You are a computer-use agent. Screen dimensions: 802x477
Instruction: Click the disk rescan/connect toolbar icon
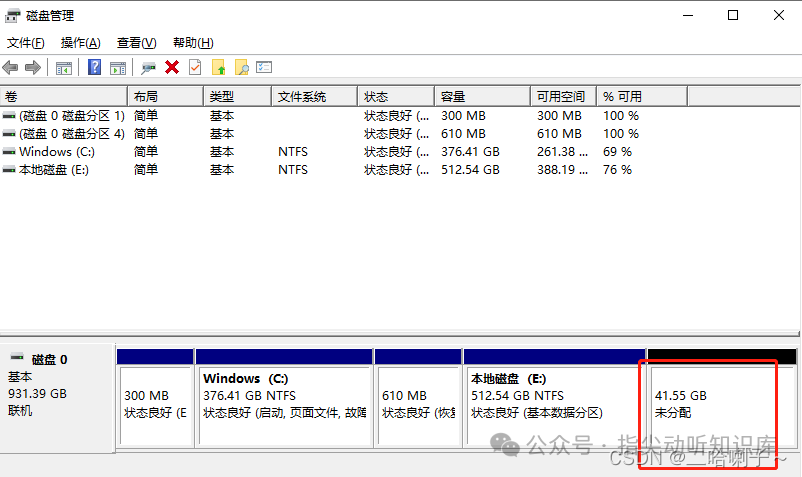click(148, 67)
